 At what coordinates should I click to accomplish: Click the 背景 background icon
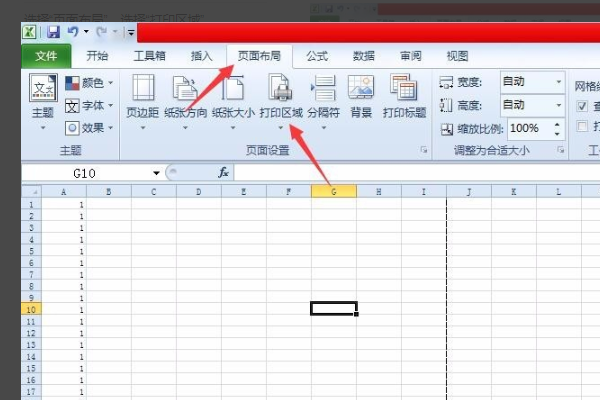361,88
